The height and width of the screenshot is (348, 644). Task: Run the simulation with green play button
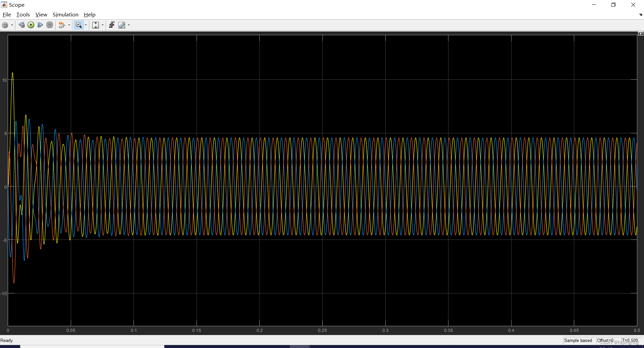tap(31, 25)
